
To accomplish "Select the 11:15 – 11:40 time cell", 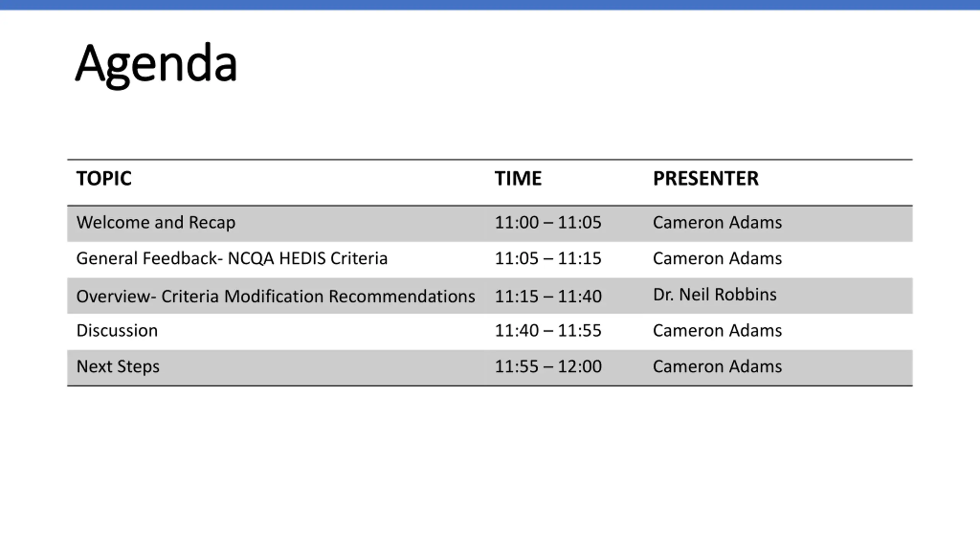I will coord(548,297).
